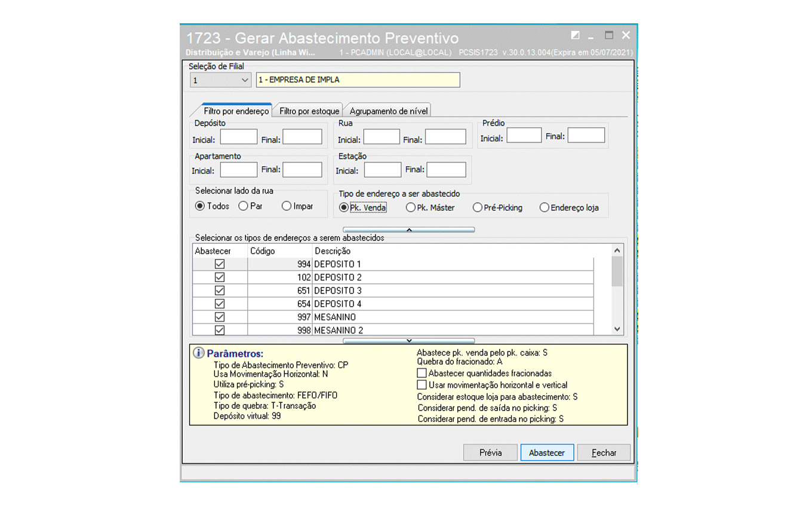Viewport: 812px width, 508px height.
Task: Open the Agrupamento de nível tab
Action: [x=389, y=111]
